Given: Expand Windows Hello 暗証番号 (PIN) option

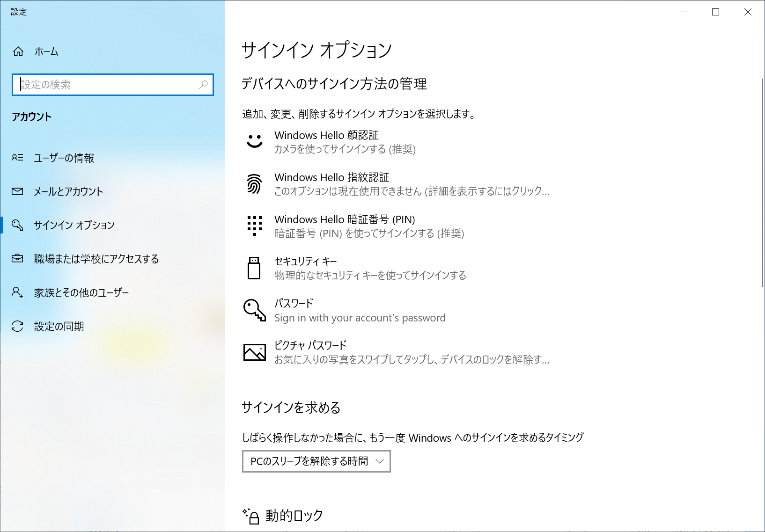Looking at the screenshot, I should [396, 226].
